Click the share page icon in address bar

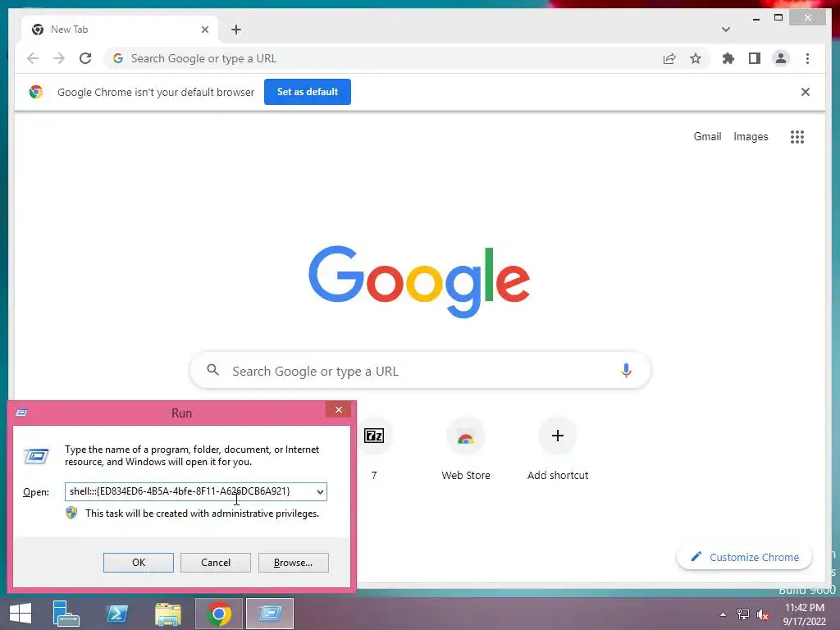669,58
